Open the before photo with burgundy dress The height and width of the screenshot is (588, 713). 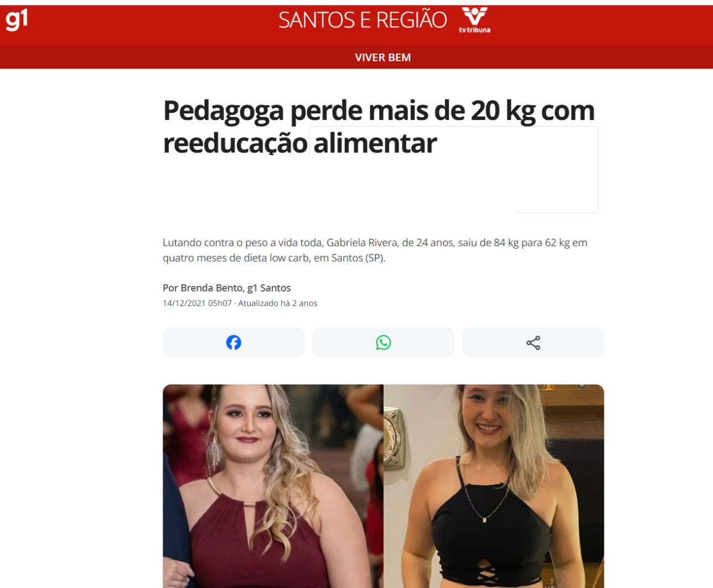coord(273,486)
